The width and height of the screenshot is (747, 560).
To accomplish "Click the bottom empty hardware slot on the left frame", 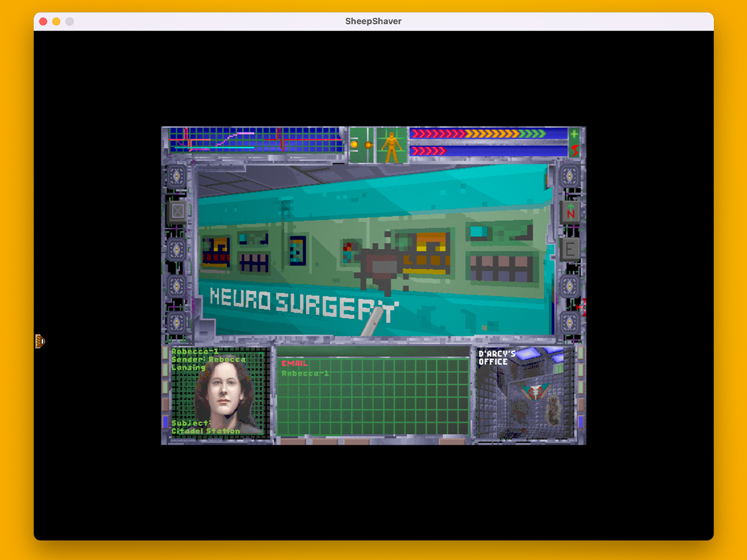I will pos(177,323).
